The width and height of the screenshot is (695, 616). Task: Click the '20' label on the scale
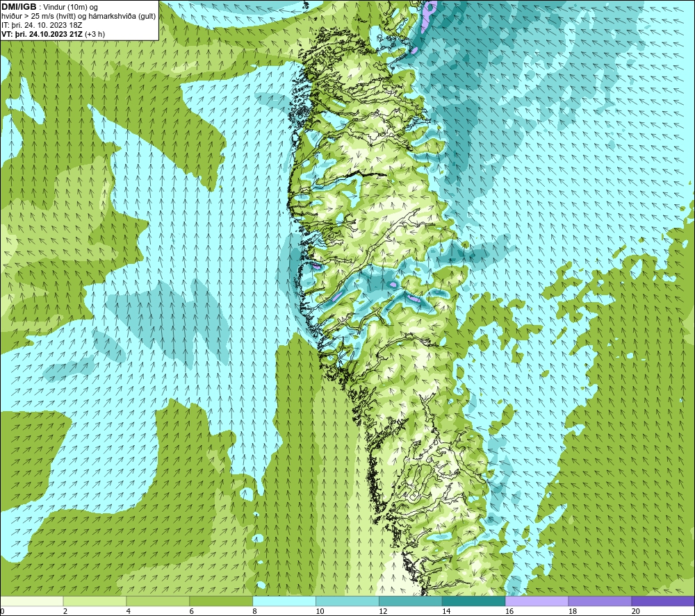pos(636,611)
